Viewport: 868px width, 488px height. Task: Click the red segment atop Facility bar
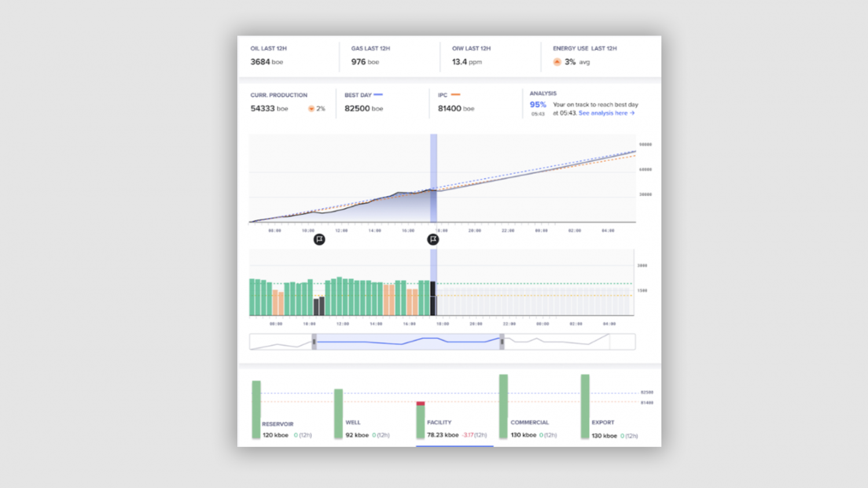[421, 404]
